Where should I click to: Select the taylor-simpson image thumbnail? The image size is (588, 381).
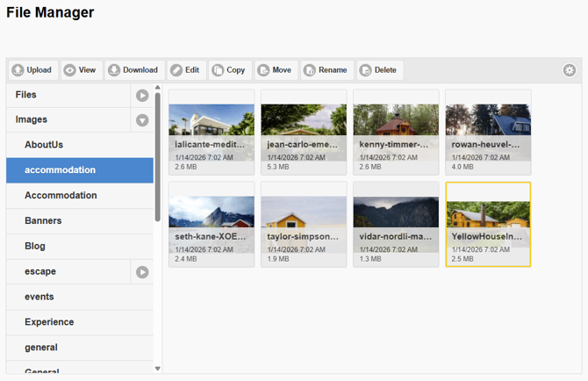point(304,225)
